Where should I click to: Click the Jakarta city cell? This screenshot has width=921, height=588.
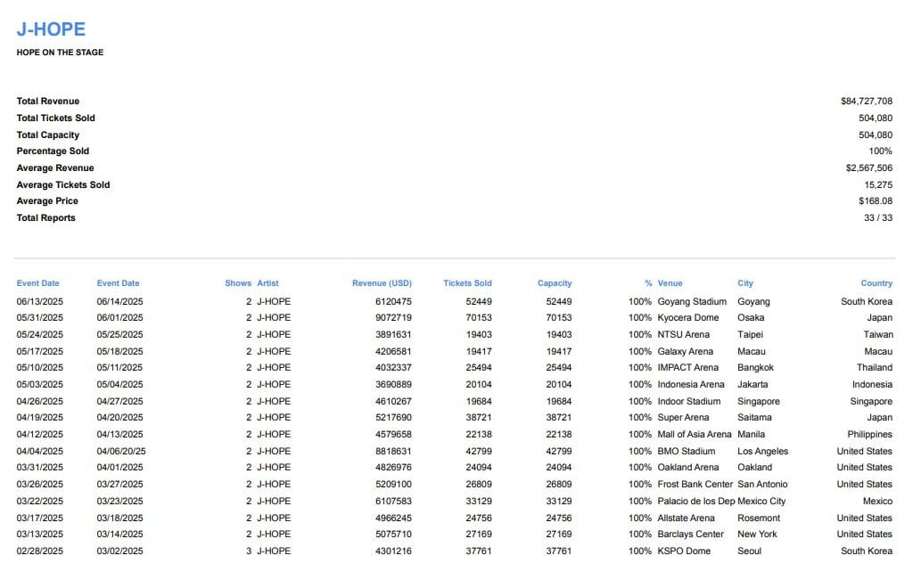[x=752, y=384]
